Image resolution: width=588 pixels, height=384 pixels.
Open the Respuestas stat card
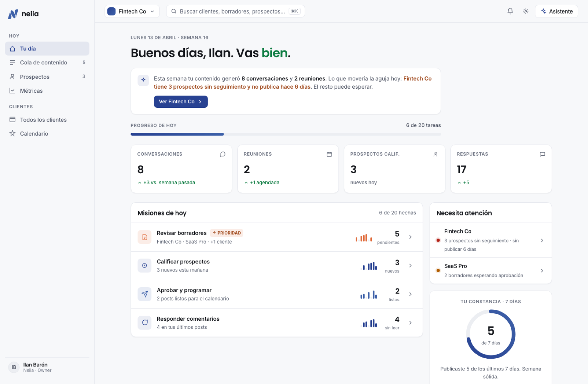501,169
